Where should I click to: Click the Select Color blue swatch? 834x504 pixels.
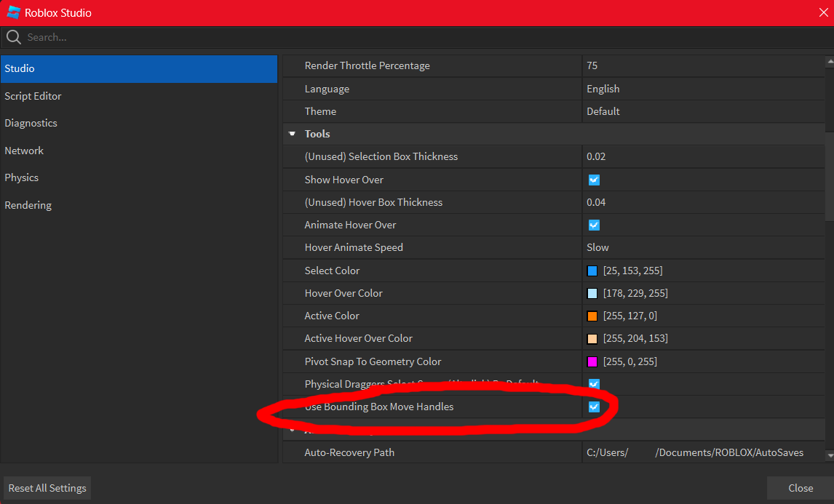pos(592,271)
